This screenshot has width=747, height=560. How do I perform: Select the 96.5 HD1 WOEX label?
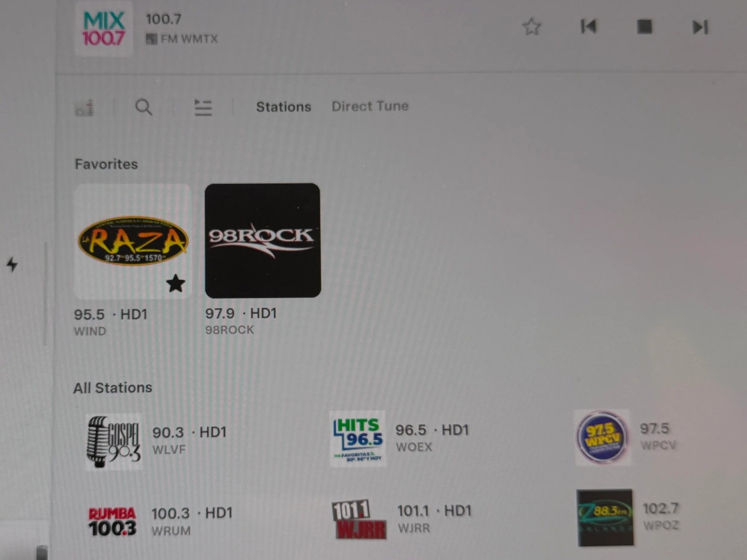(432, 438)
